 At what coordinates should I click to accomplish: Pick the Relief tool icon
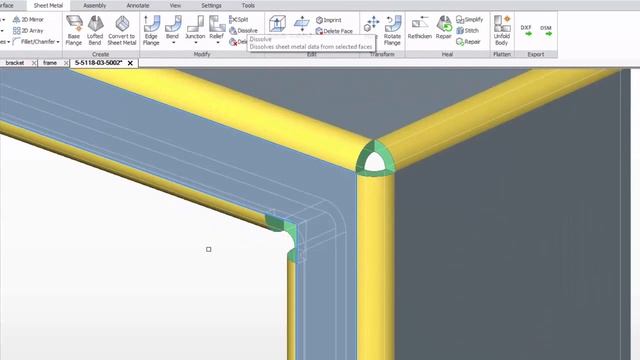[217, 24]
